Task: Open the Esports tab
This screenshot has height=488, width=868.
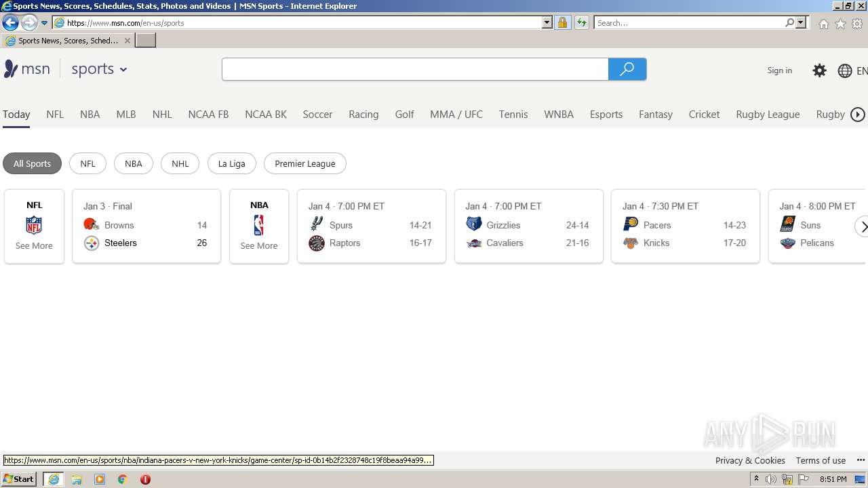Action: point(606,115)
